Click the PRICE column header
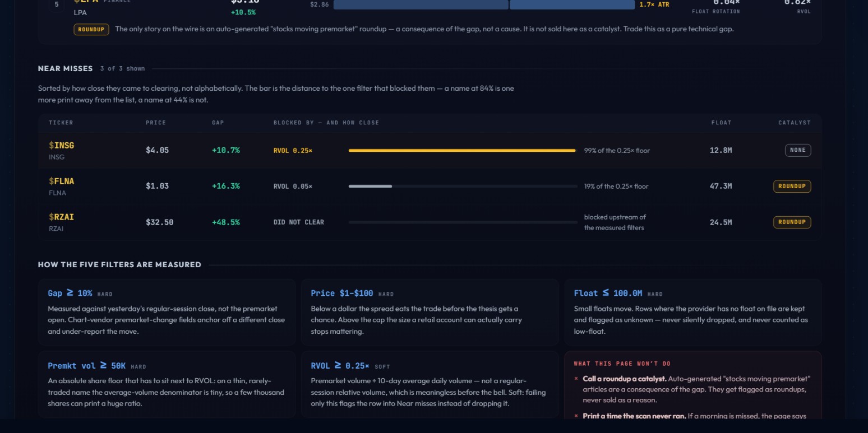 [156, 123]
